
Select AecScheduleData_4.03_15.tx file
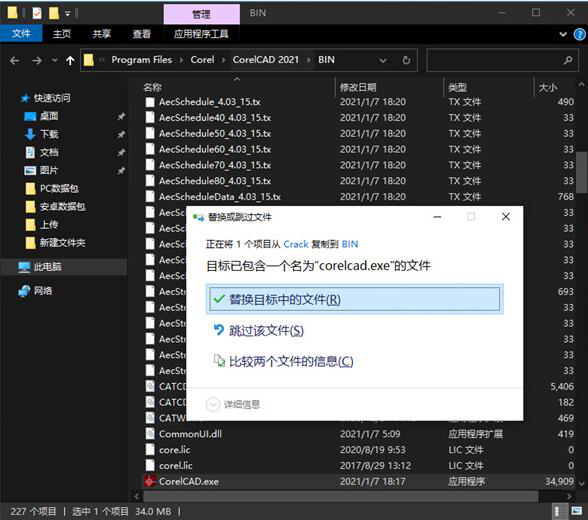click(220, 196)
